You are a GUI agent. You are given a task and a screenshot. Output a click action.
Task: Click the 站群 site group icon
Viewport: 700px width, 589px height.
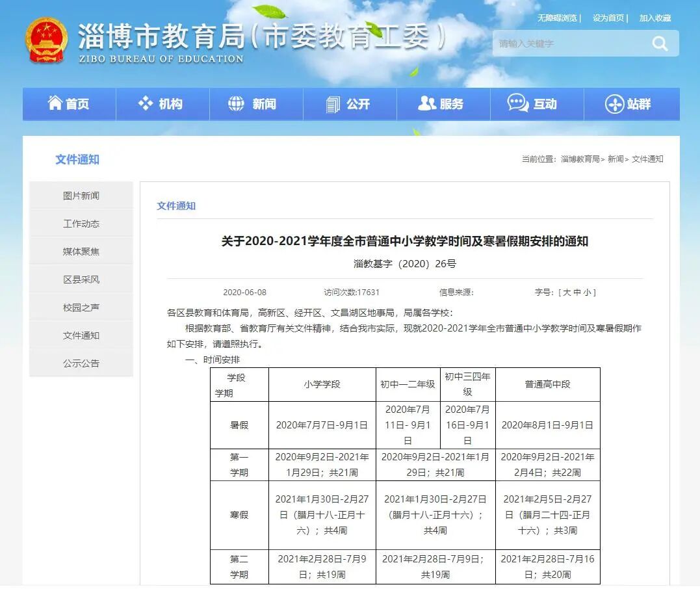(613, 104)
